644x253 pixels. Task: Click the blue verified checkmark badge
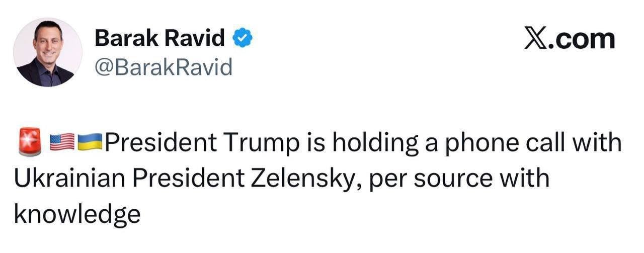(242, 38)
